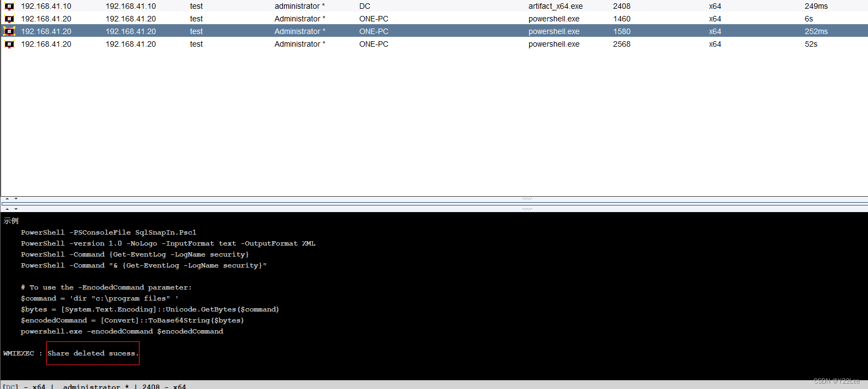Viewport: 868px width, 389px height.
Task: Select the artifact_x64.exe process cell
Action: coord(555,6)
